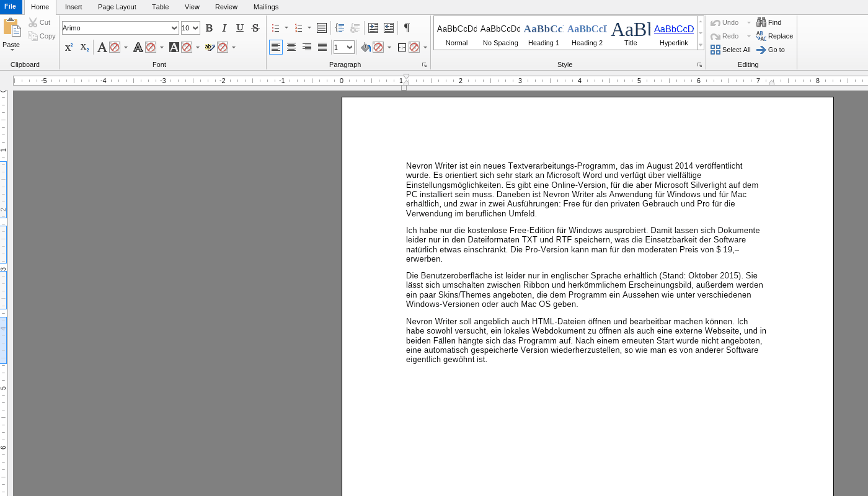The width and height of the screenshot is (868, 496).
Task: Click the Copy button
Action: 42,36
